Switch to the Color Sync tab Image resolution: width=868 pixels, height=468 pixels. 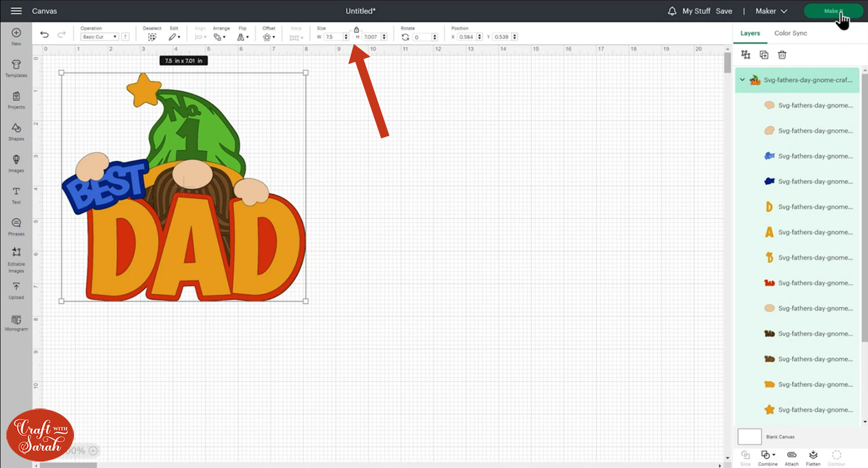point(790,33)
